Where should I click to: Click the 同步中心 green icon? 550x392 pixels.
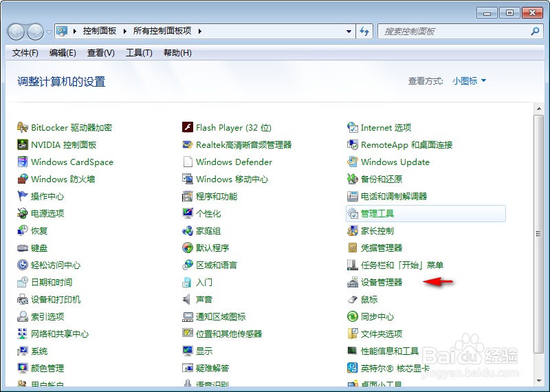click(353, 316)
